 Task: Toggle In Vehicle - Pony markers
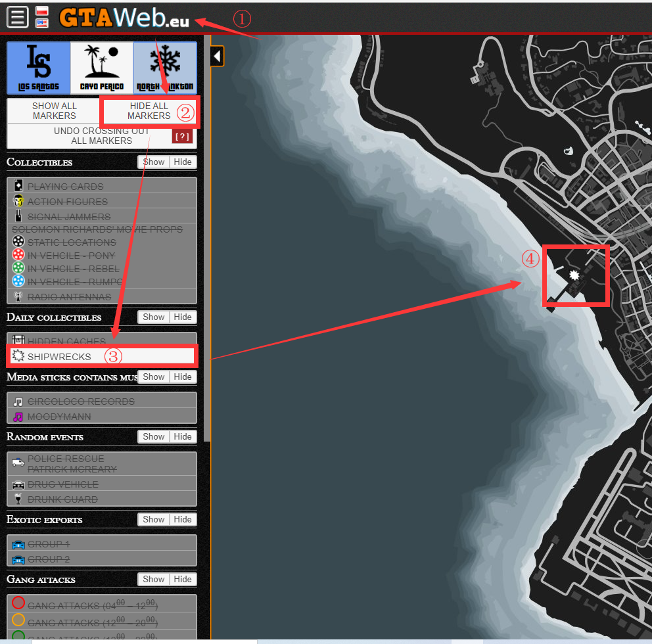tap(101, 255)
